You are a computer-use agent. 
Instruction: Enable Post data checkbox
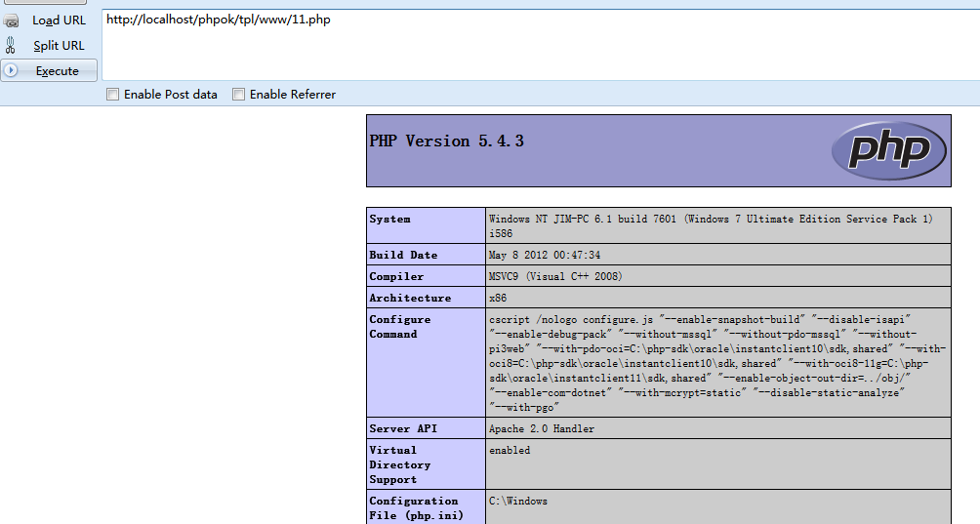pyautogui.click(x=112, y=95)
